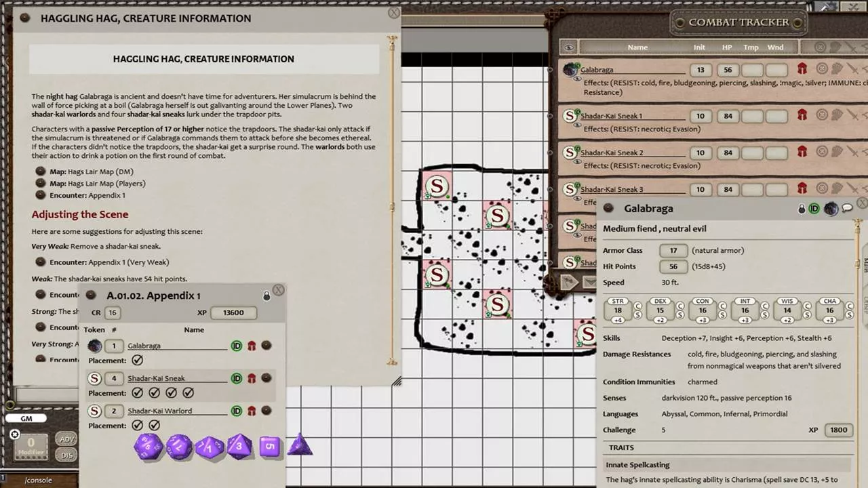Open the sword offense icon on Galabraga row
The image size is (868, 488).
852,69
